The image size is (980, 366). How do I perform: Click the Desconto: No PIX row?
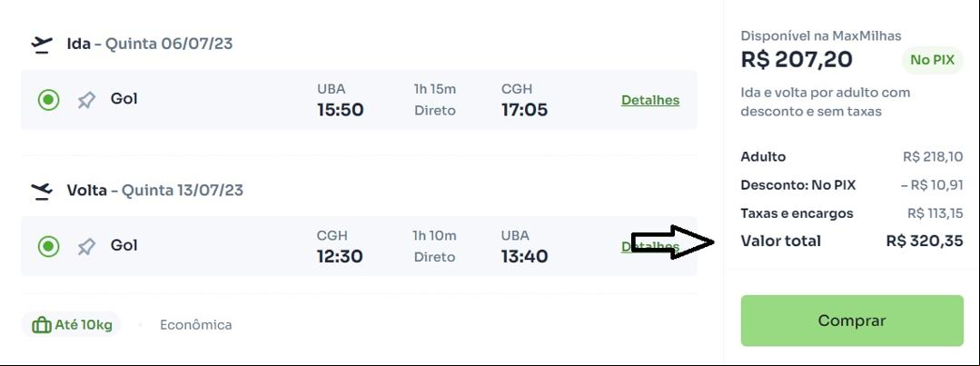click(x=852, y=185)
